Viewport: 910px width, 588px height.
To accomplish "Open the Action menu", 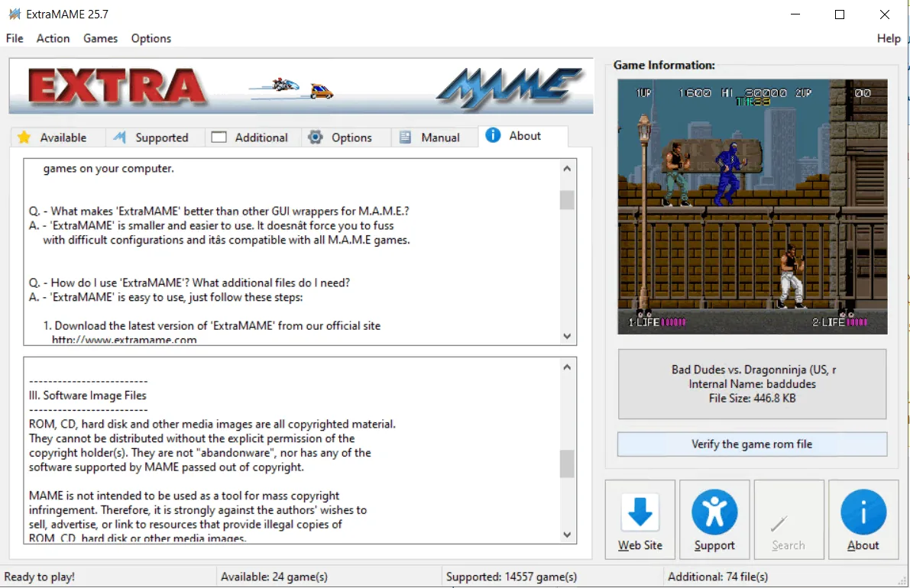I will click(53, 38).
